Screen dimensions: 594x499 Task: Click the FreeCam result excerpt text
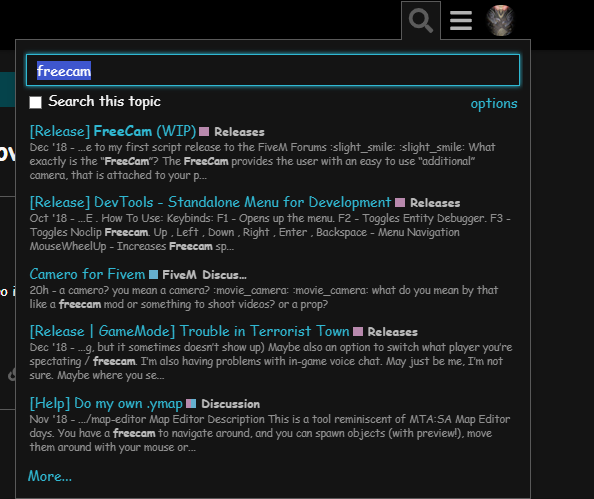(262, 161)
